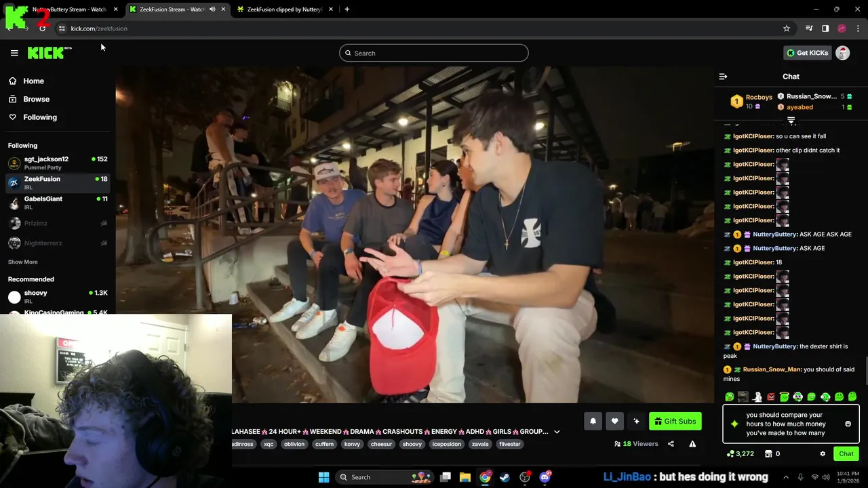
Task: Select the oblivion tag
Action: tap(294, 444)
